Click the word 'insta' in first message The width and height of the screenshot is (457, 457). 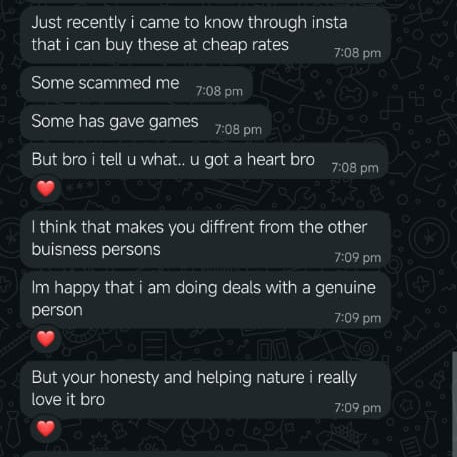329,23
